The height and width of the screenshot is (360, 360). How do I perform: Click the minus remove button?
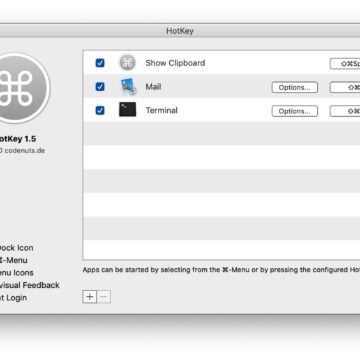(104, 297)
